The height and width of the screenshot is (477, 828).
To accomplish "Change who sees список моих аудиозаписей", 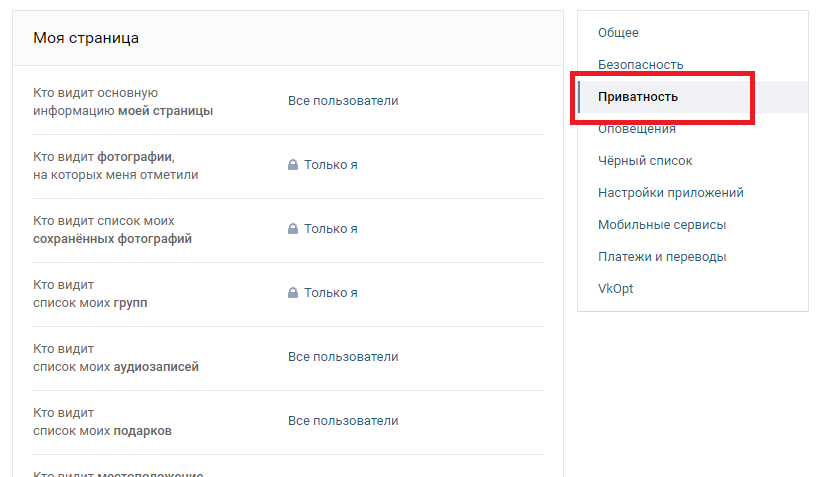I will pyautogui.click(x=343, y=357).
